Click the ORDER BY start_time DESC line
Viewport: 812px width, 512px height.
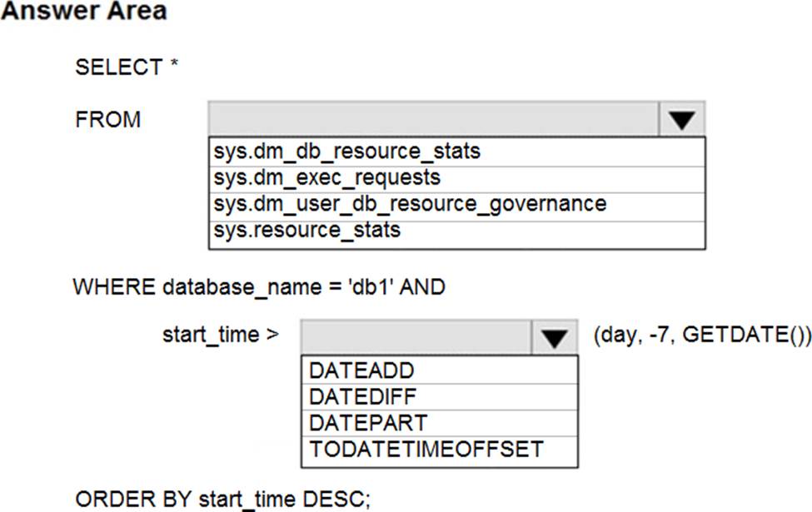[x=222, y=499]
